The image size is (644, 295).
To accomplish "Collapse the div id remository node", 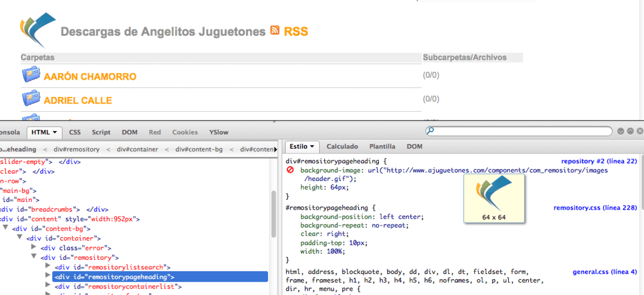I will [34, 257].
